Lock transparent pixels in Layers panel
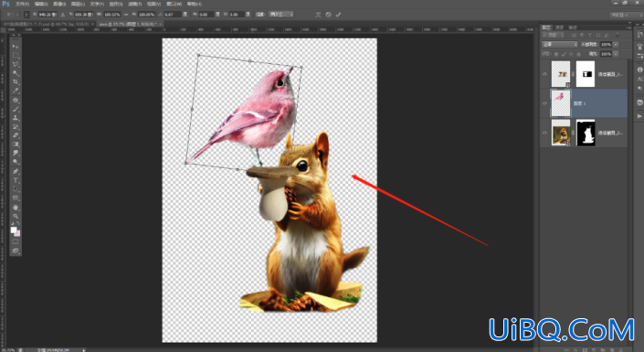Viewport: 644px width, 352px height. [x=556, y=54]
